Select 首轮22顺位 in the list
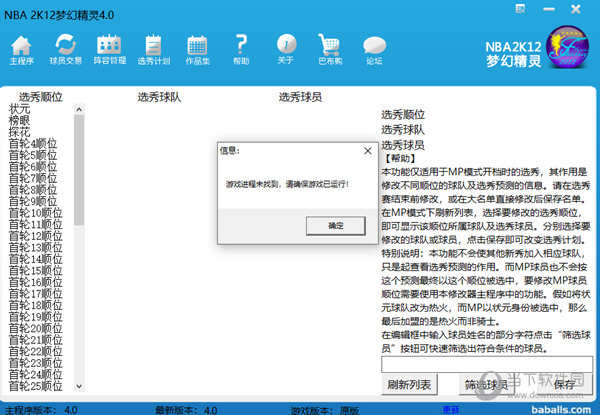The width and height of the screenshot is (600, 415). [x=36, y=352]
